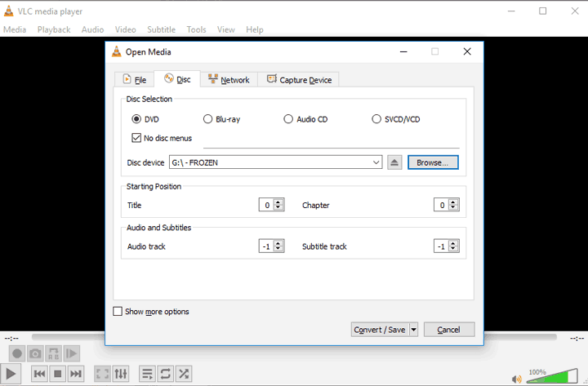Click the Previous media button
This screenshot has height=386, width=588.
pos(39,374)
